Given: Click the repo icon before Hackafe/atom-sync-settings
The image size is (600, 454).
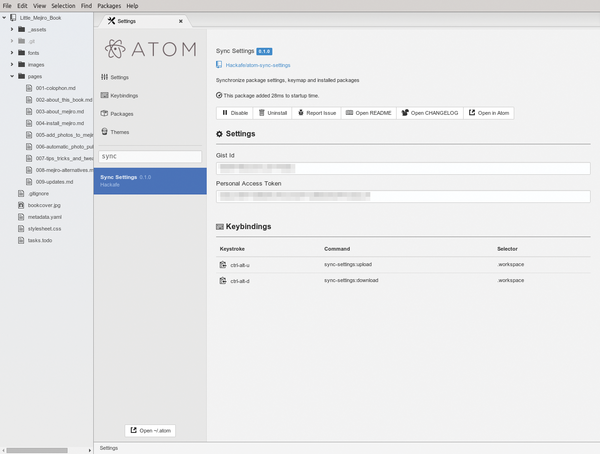Looking at the screenshot, I should click(219, 65).
